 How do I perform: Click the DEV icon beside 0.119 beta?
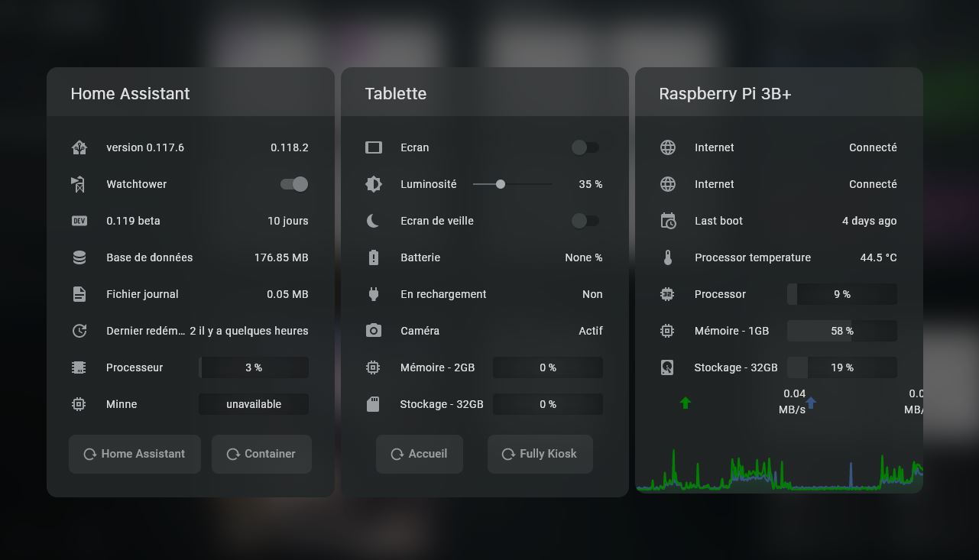79,221
